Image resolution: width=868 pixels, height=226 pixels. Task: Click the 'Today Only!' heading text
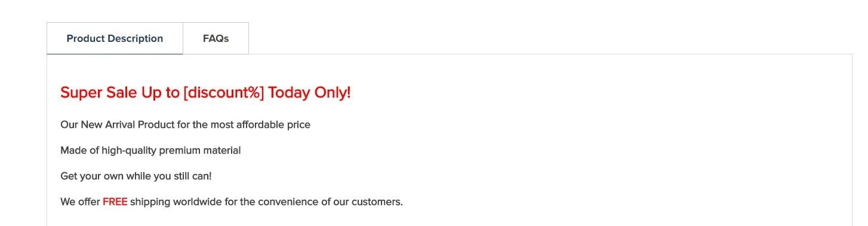[x=309, y=93]
